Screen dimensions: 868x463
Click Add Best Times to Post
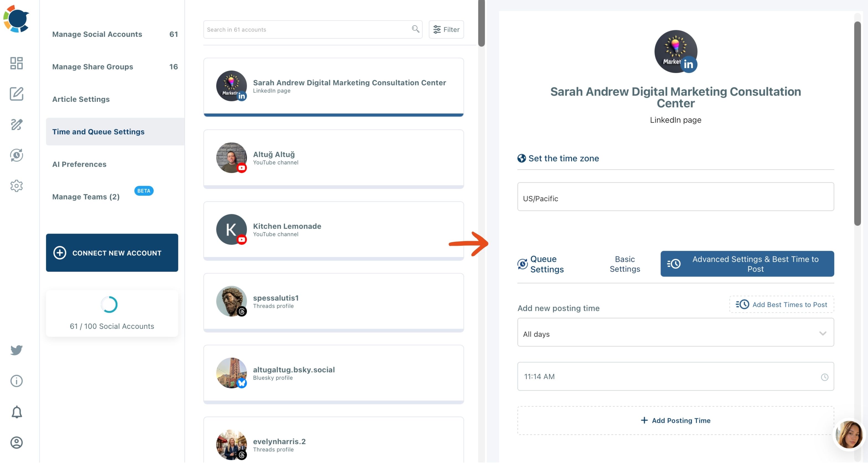(781, 304)
